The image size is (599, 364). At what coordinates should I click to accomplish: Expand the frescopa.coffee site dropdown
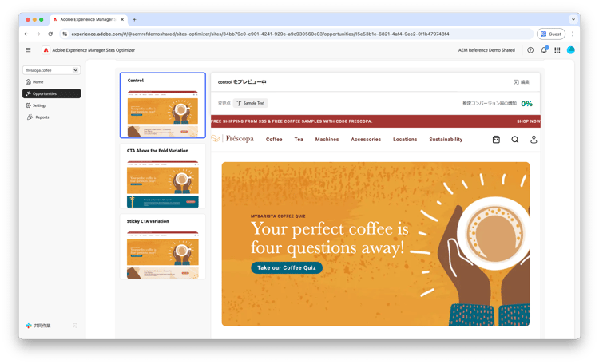tap(51, 70)
